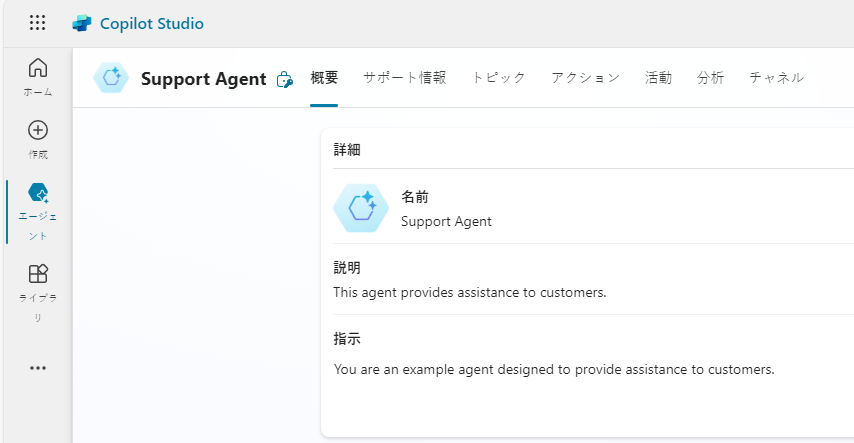Click the agent description text
The image size is (854, 443).
(x=470, y=293)
